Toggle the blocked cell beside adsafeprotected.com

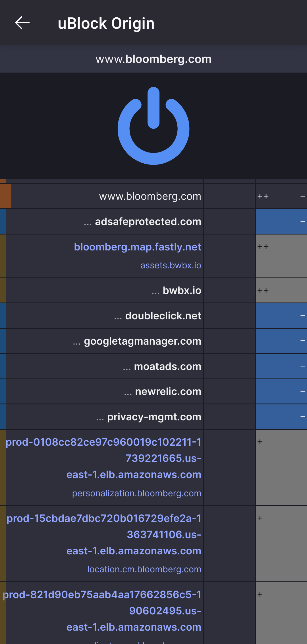pyautogui.click(x=281, y=222)
